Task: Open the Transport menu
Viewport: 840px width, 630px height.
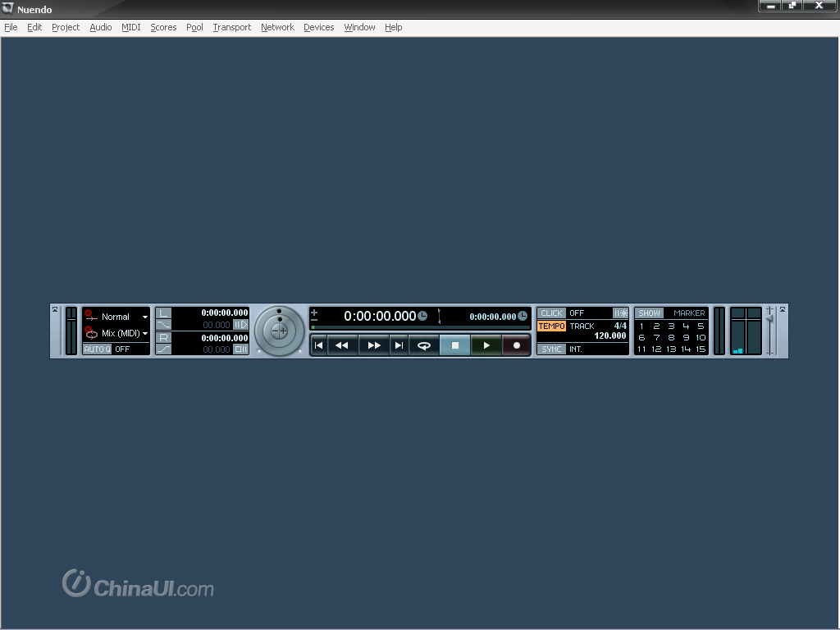Action: pos(231,27)
